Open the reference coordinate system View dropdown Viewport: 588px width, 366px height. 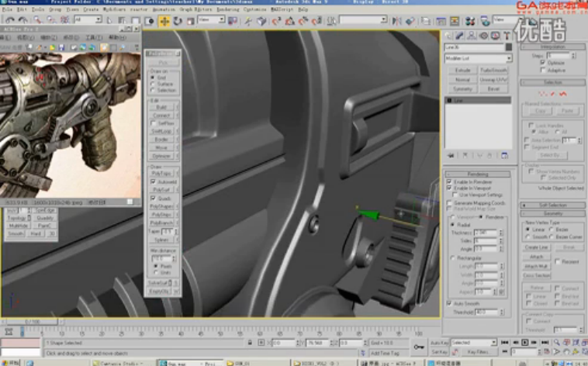pyautogui.click(x=211, y=19)
